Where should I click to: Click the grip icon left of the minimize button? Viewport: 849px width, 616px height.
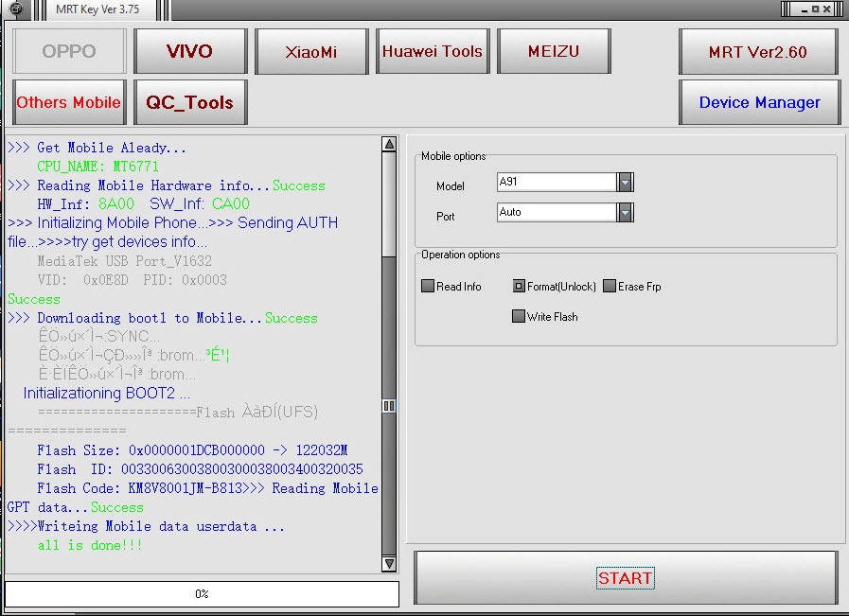coord(787,9)
